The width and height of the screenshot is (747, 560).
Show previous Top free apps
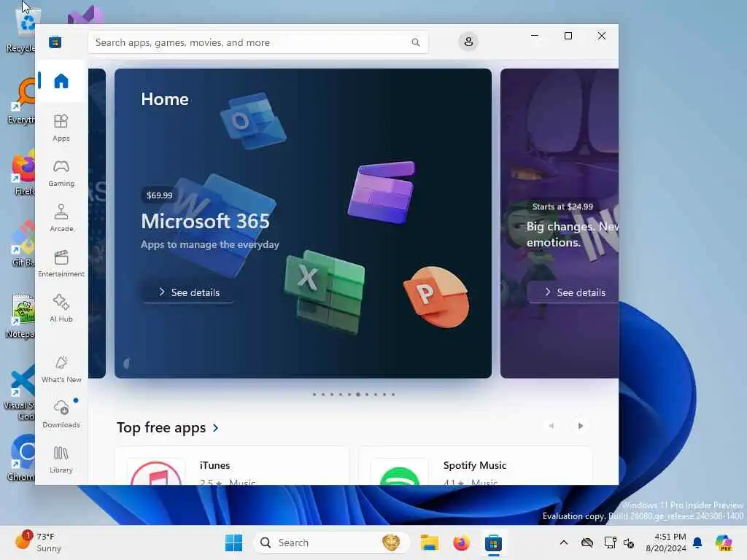click(x=551, y=426)
